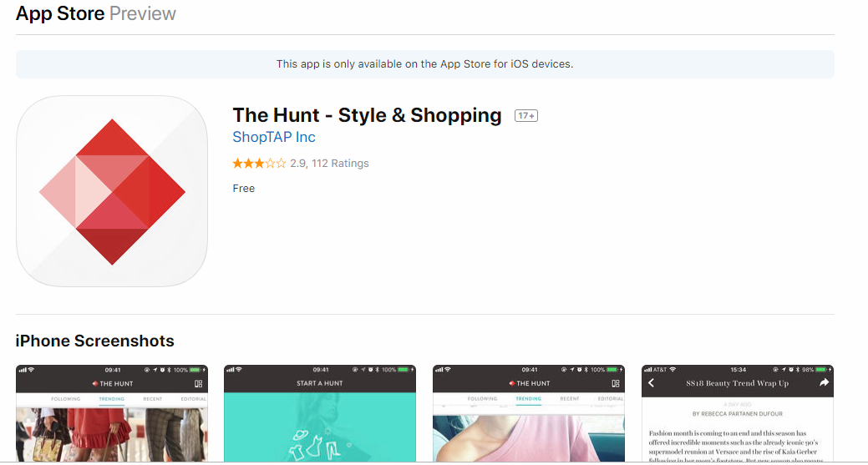This screenshot has width=868, height=465.
Task: Click the Free price label
Action: click(244, 189)
